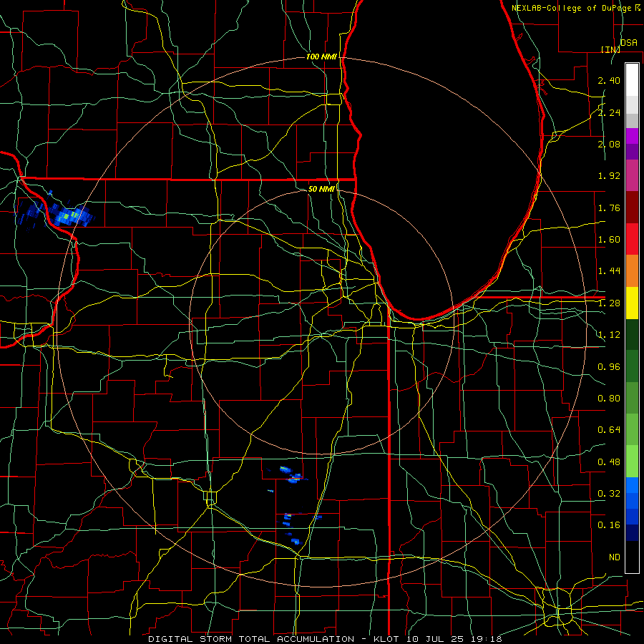Click the 1.44 legend value

(609, 271)
